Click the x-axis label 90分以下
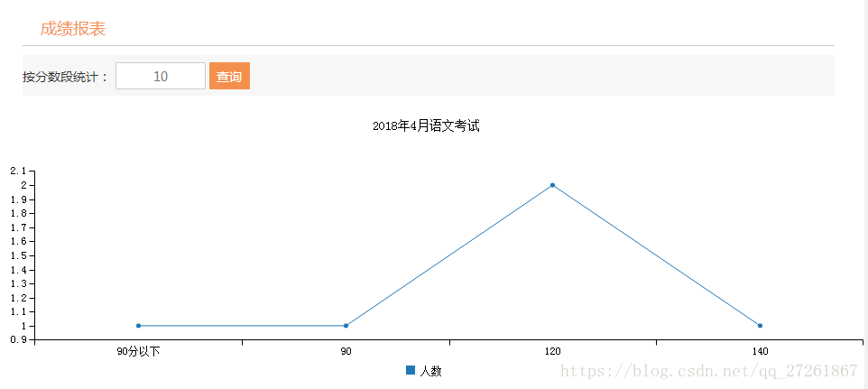Viewport: 868px width, 389px height. 138,351
